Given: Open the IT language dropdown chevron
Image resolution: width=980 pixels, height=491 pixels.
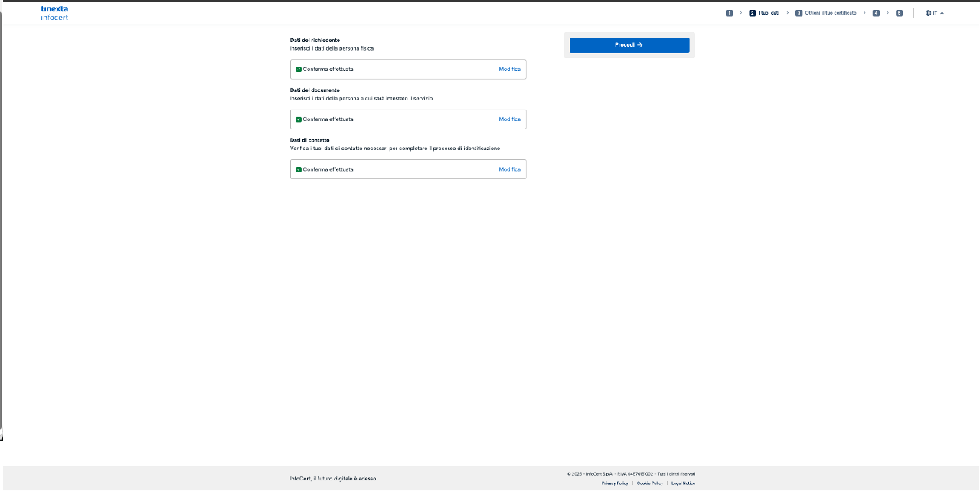Looking at the screenshot, I should (942, 13).
